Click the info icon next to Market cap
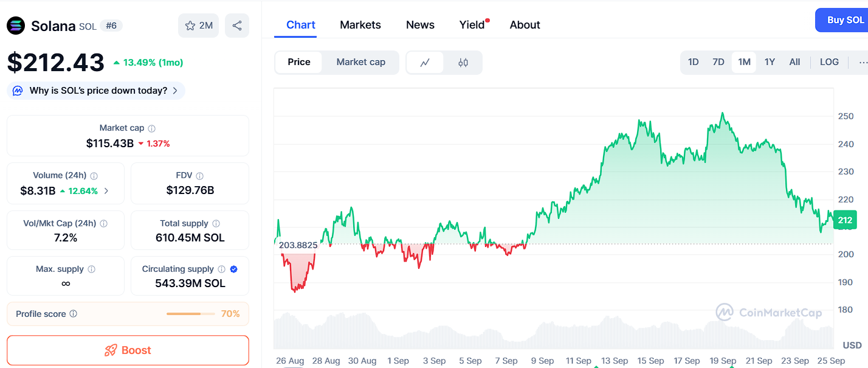The width and height of the screenshot is (868, 368). (152, 128)
